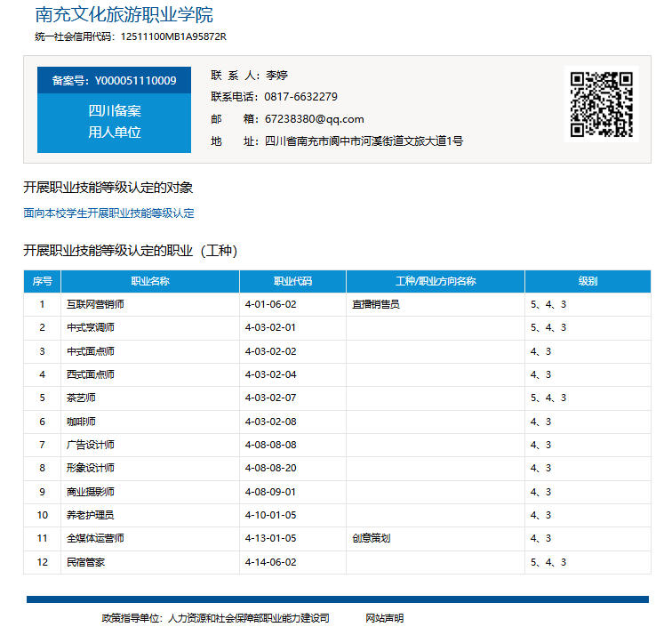Click code 4-14-06-02
The image size is (672, 627).
click(x=270, y=563)
